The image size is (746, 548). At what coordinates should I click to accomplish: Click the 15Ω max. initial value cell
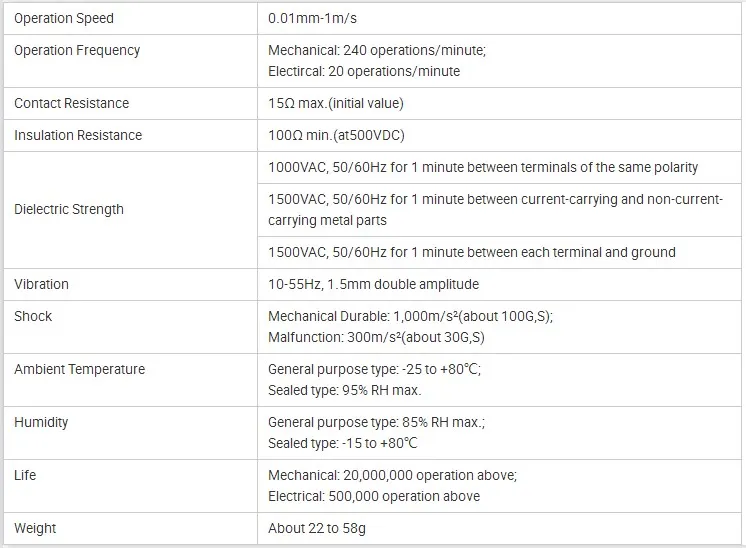click(336, 103)
